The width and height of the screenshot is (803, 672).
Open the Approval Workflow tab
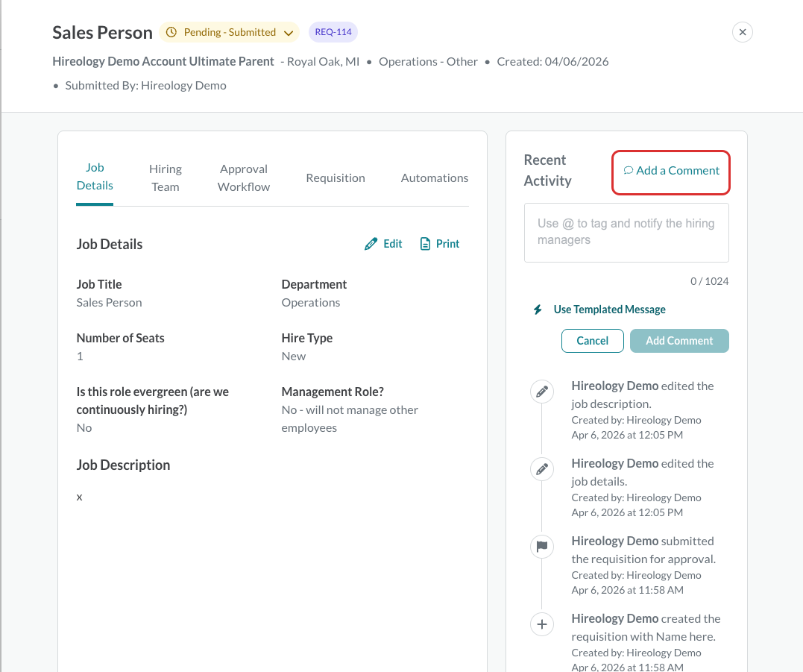coord(244,178)
